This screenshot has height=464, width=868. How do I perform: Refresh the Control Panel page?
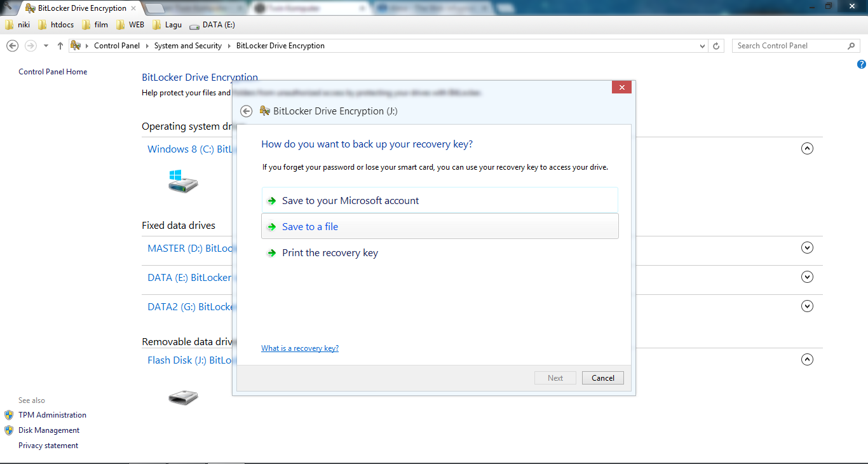[x=716, y=46]
